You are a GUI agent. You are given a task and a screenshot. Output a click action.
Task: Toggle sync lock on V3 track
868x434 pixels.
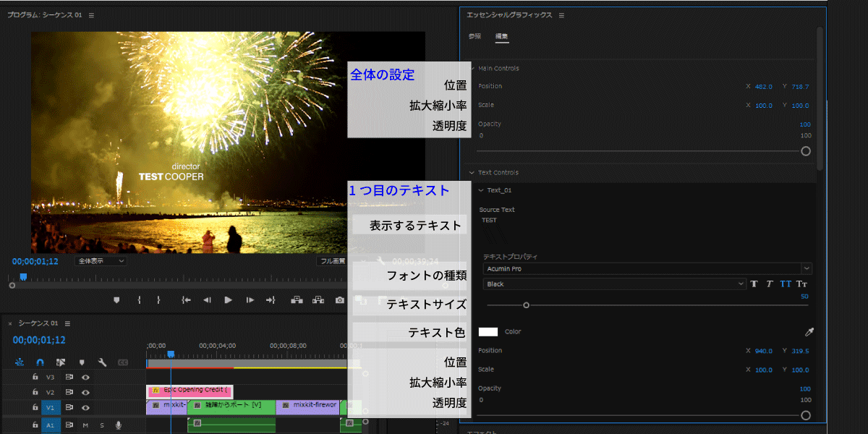(x=70, y=377)
